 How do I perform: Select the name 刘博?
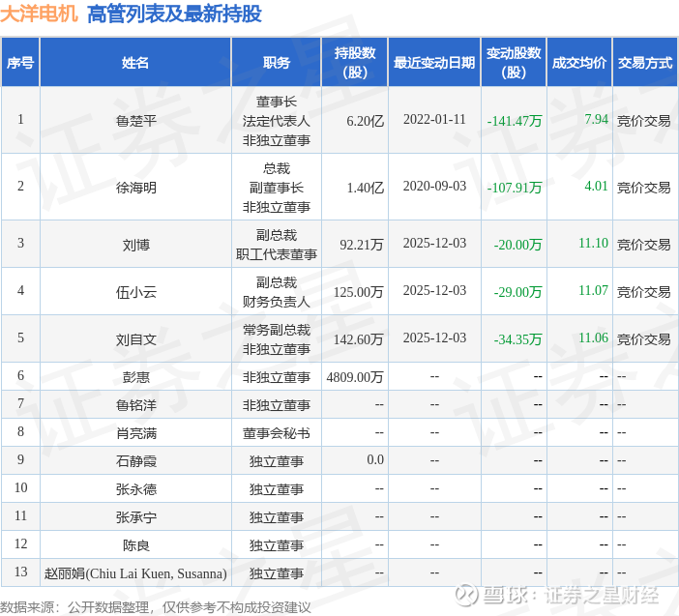[136, 245]
